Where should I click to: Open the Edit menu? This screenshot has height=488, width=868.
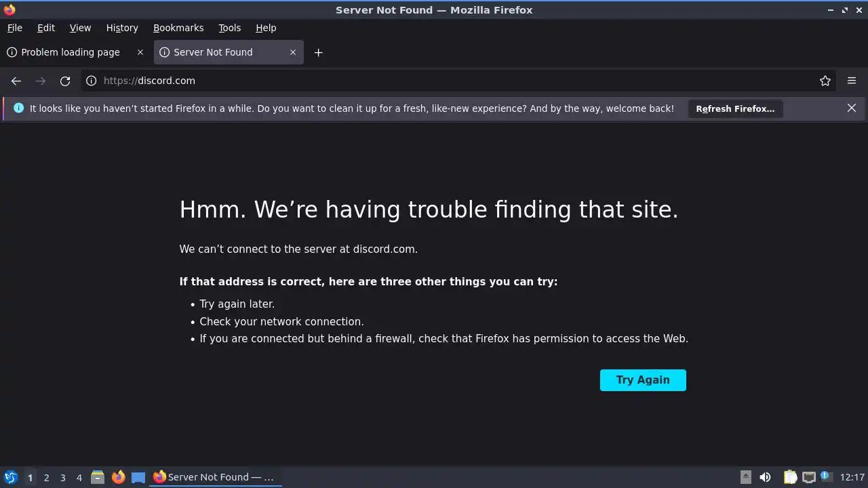(x=46, y=28)
